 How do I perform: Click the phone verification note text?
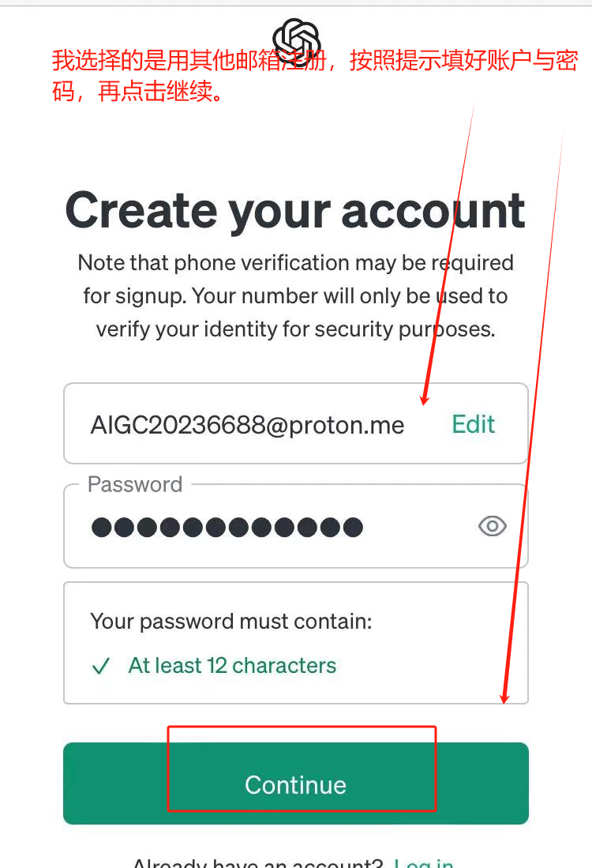[295, 295]
